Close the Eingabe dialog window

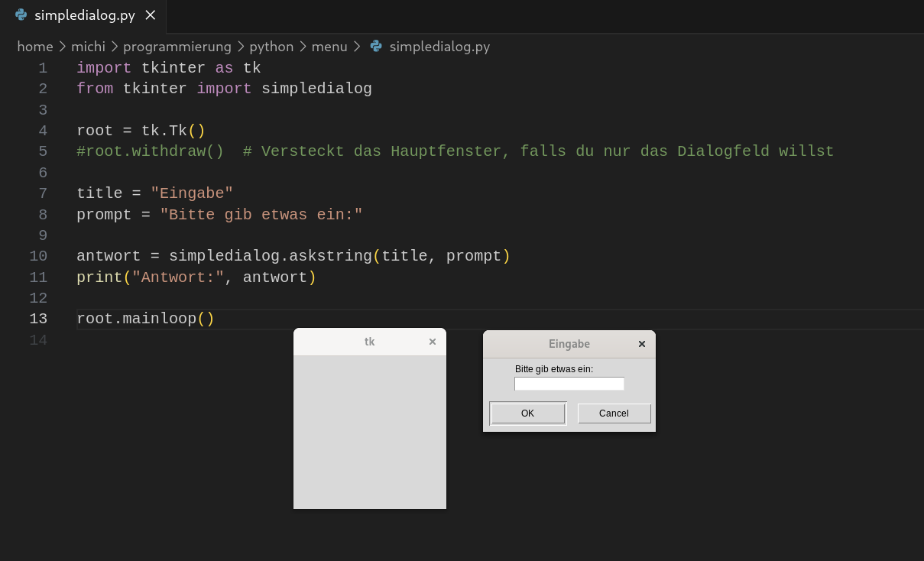pos(641,343)
